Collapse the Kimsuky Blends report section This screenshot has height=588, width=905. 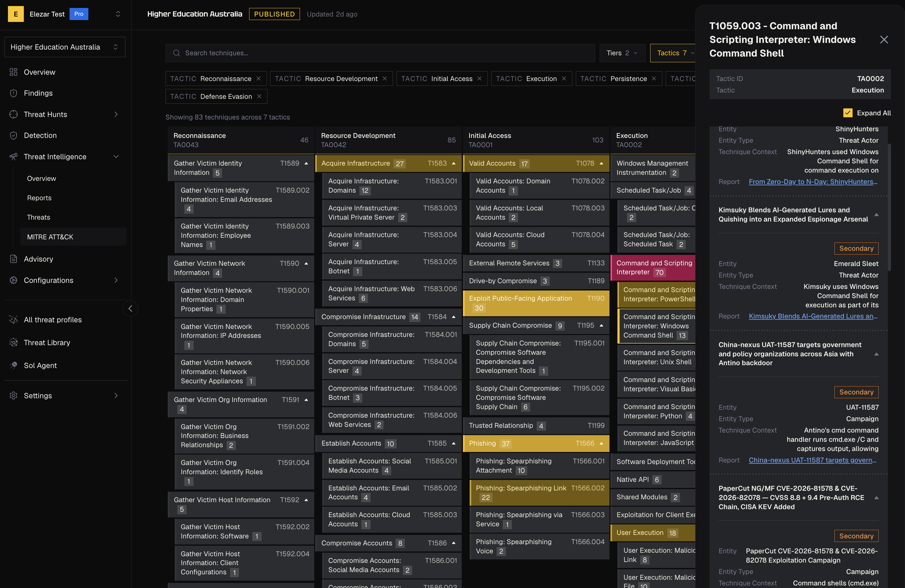click(876, 215)
